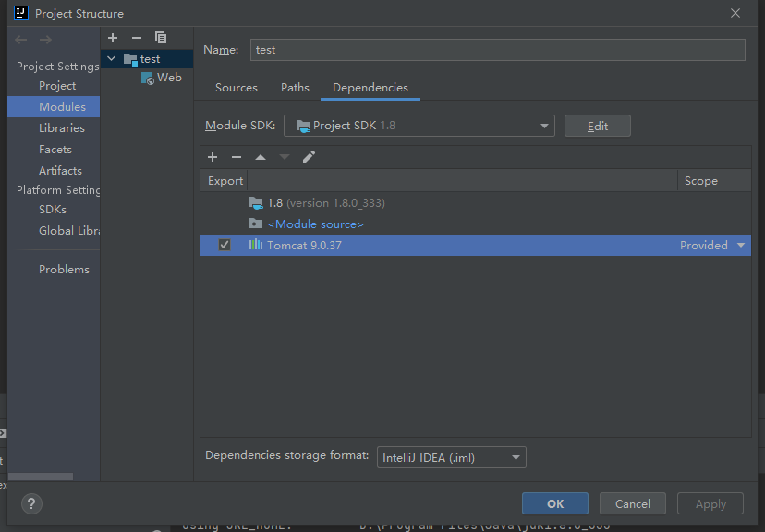Switch to the Sources tab
Viewport: 765px width, 532px height.
pos(237,88)
